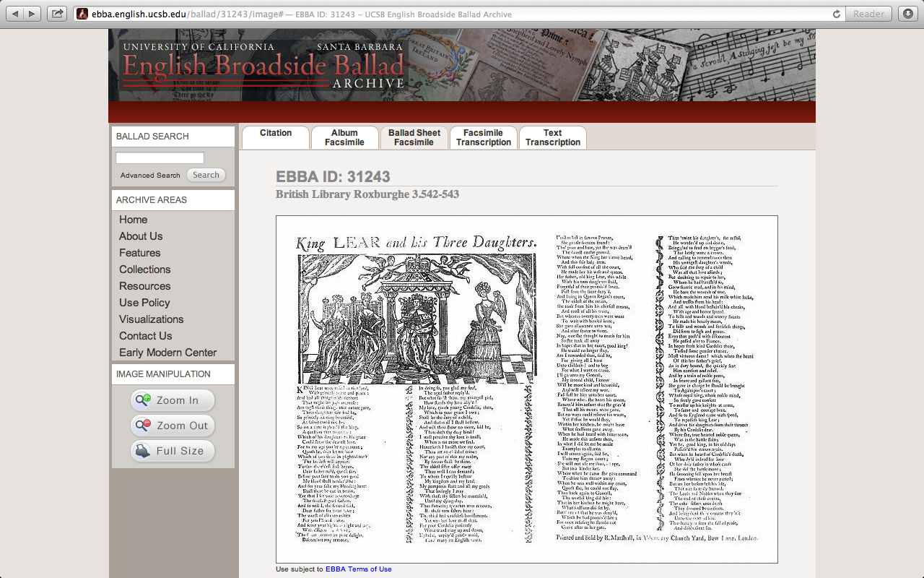924x578 pixels.
Task: Click the King Lear ballad sheet image
Action: (527, 389)
